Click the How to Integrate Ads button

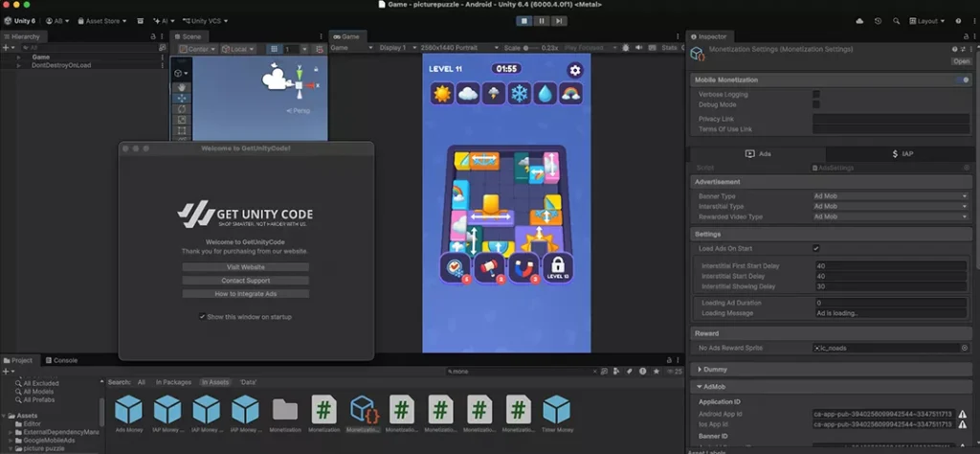click(245, 293)
